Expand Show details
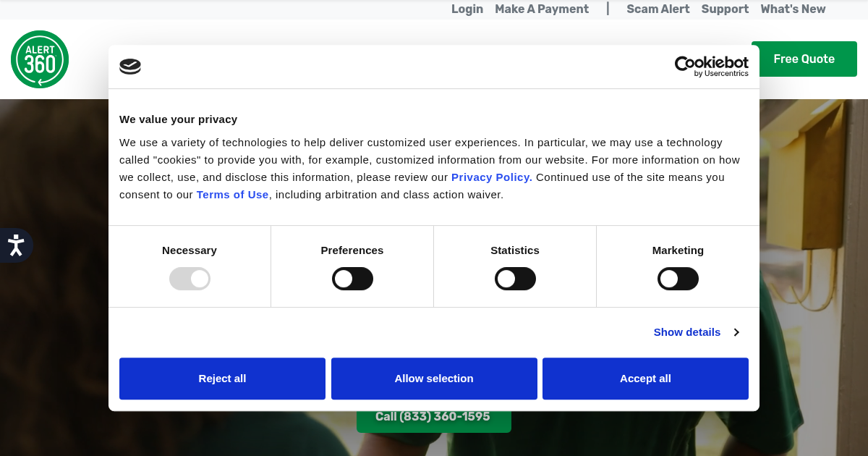 click(x=697, y=332)
